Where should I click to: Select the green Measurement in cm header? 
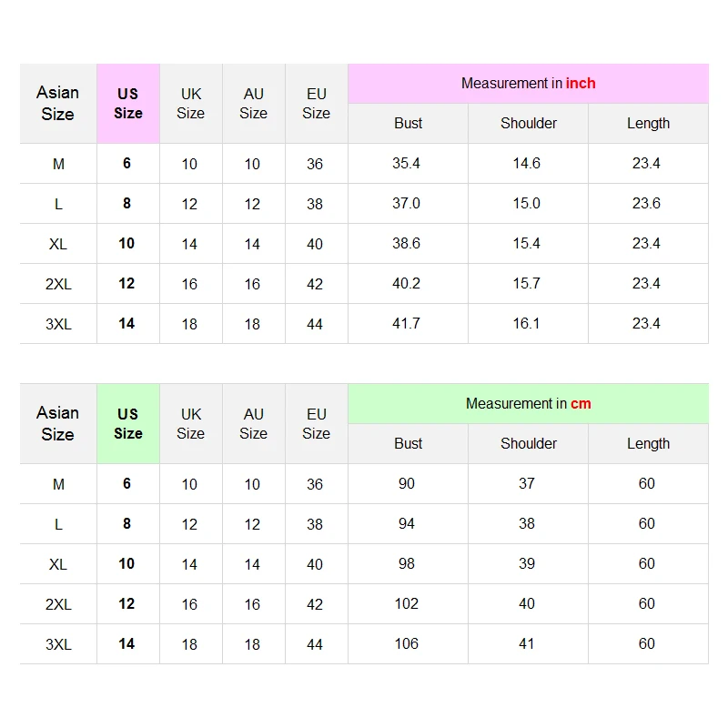pos(528,404)
